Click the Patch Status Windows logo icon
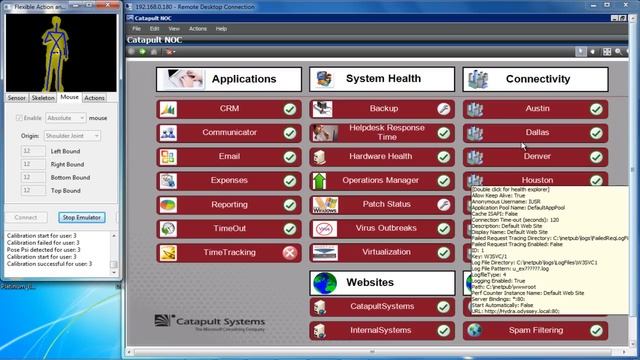640x360 pixels. 325,205
